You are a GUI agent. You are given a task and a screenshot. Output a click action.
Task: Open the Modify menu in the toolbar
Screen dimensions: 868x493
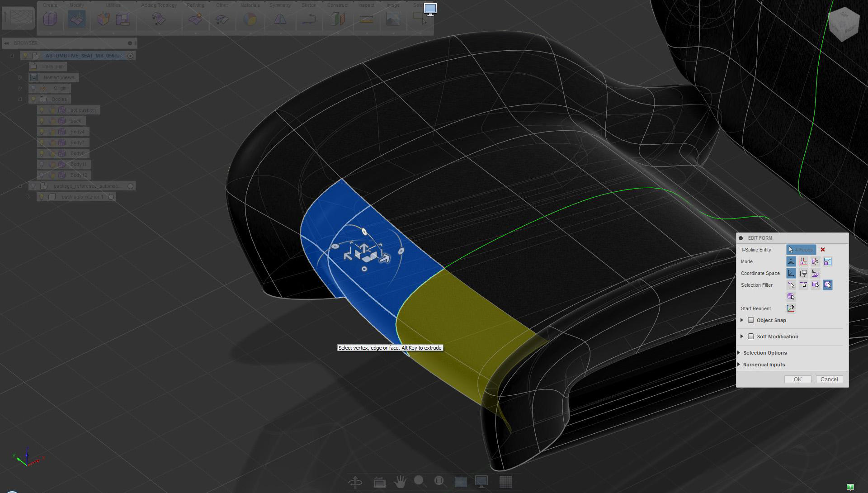[76, 5]
